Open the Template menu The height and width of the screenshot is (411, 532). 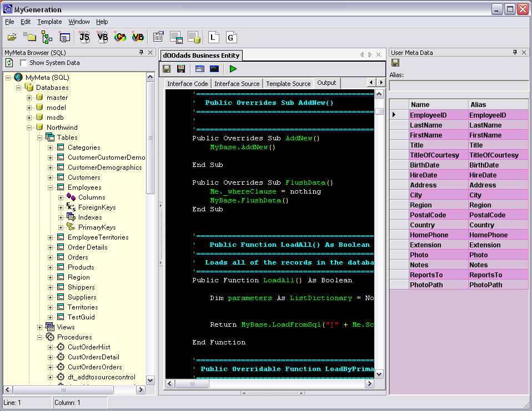click(49, 22)
